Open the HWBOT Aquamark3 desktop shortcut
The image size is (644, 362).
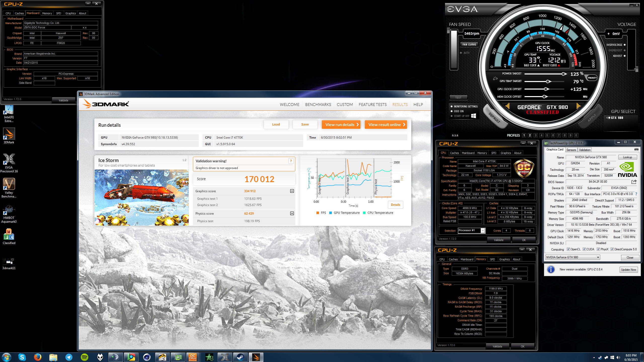[x=9, y=214]
